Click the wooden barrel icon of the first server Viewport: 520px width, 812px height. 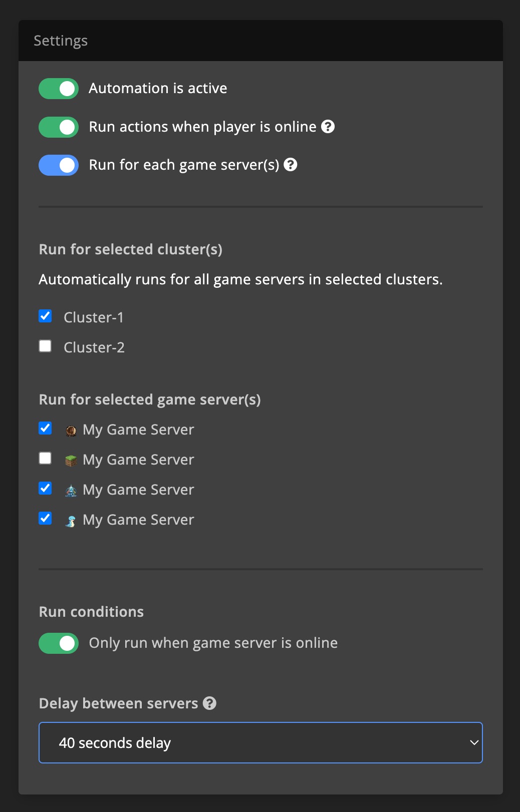pyautogui.click(x=71, y=430)
